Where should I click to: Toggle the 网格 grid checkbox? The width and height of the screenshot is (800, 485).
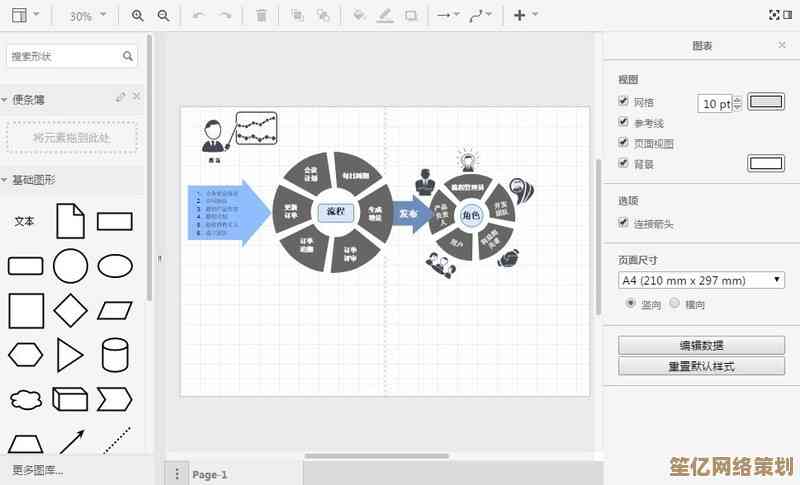pyautogui.click(x=624, y=101)
